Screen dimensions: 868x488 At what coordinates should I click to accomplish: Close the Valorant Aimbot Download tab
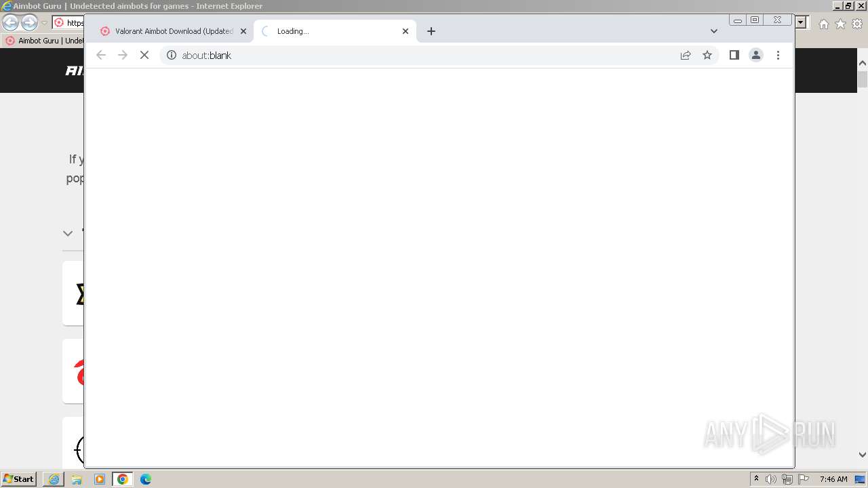[243, 31]
